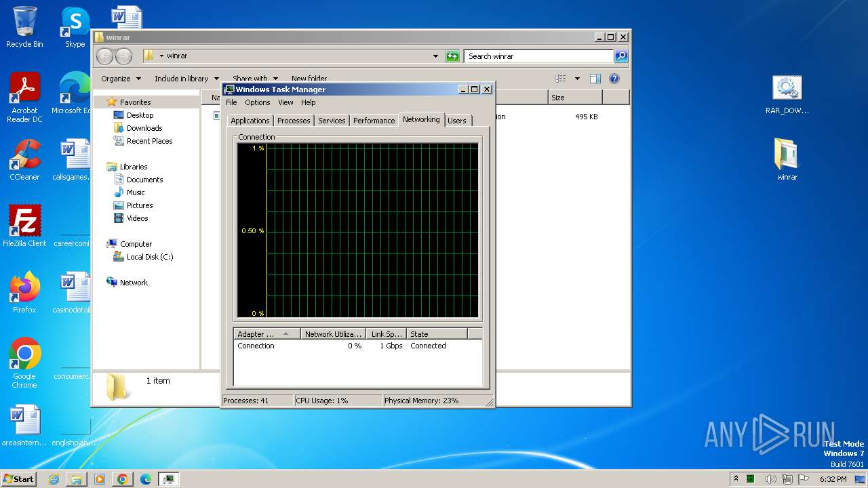Click volume speaker tray icon
The width and height of the screenshot is (868, 488).
771,479
